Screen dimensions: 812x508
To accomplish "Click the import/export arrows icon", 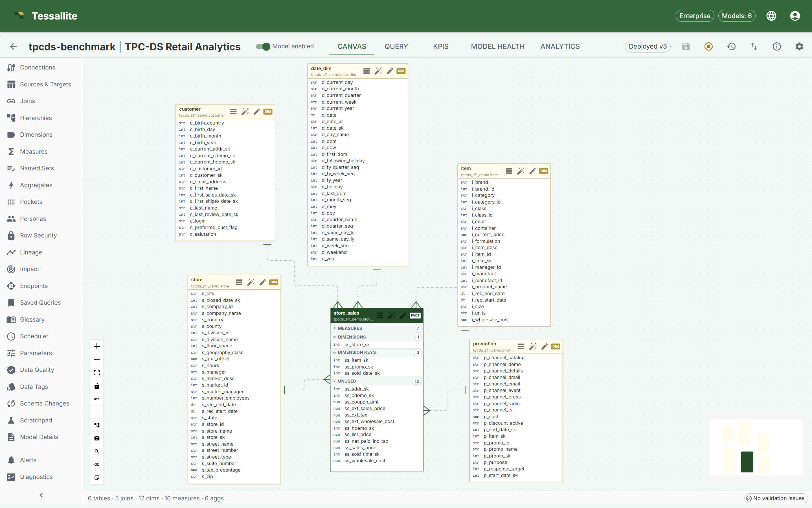I will [754, 46].
